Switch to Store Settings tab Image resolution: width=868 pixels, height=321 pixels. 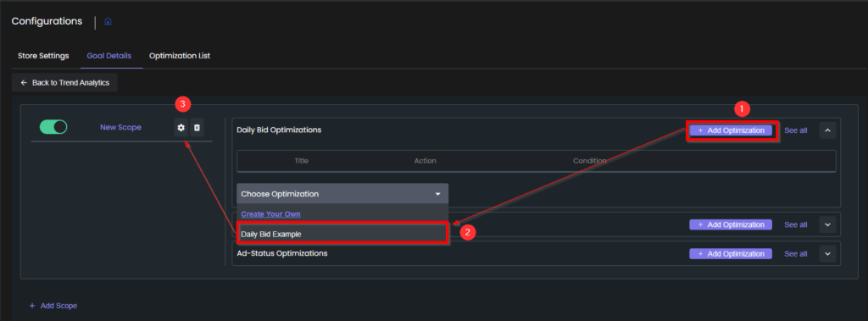tap(43, 56)
